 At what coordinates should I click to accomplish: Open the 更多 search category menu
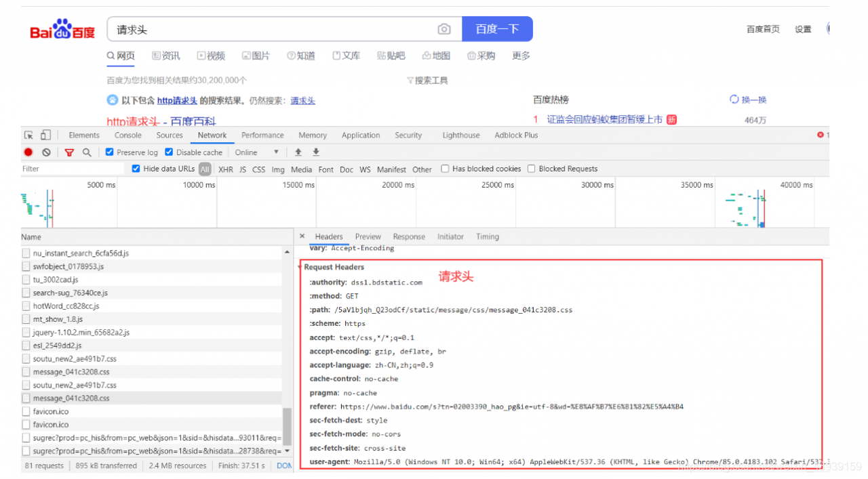[x=521, y=56]
